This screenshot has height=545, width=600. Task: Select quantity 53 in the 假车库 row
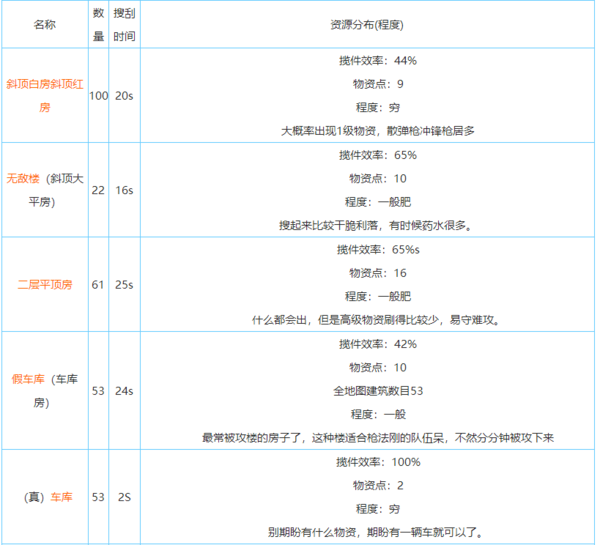tap(98, 391)
